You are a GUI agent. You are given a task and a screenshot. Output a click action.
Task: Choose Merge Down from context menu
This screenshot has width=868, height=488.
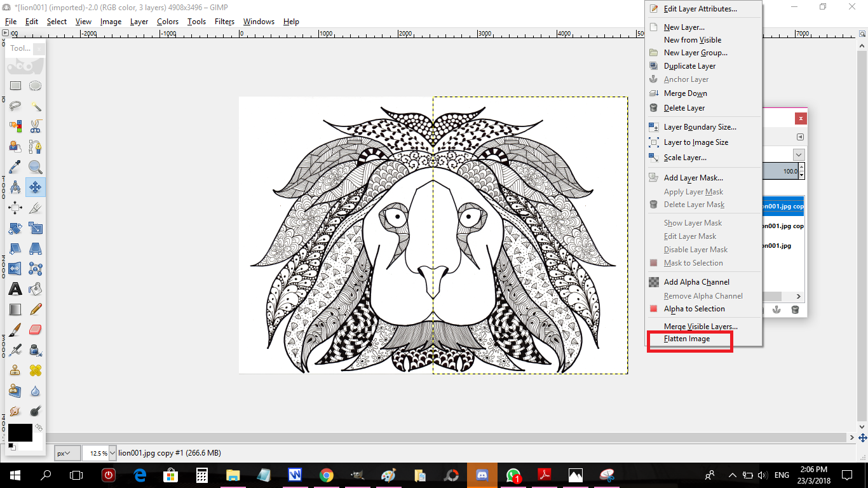(686, 93)
